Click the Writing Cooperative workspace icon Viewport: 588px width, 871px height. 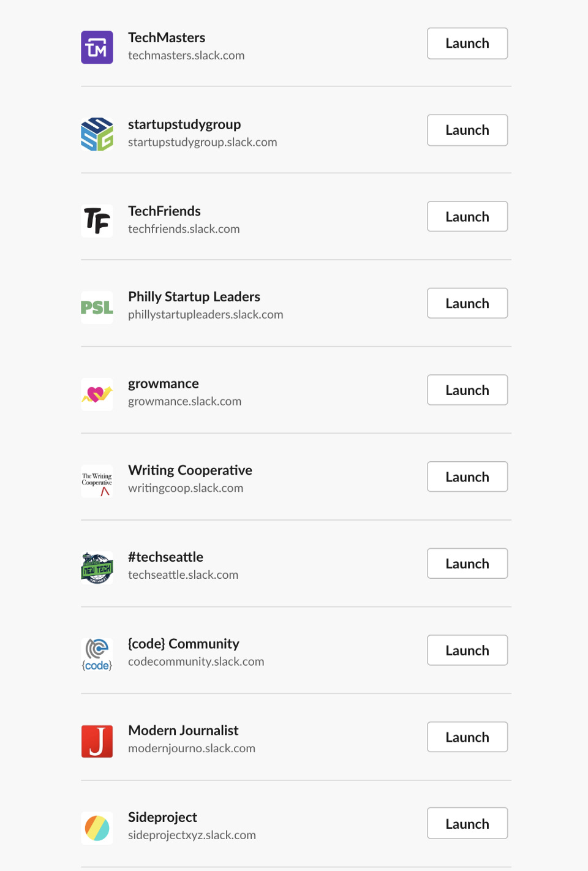point(97,481)
